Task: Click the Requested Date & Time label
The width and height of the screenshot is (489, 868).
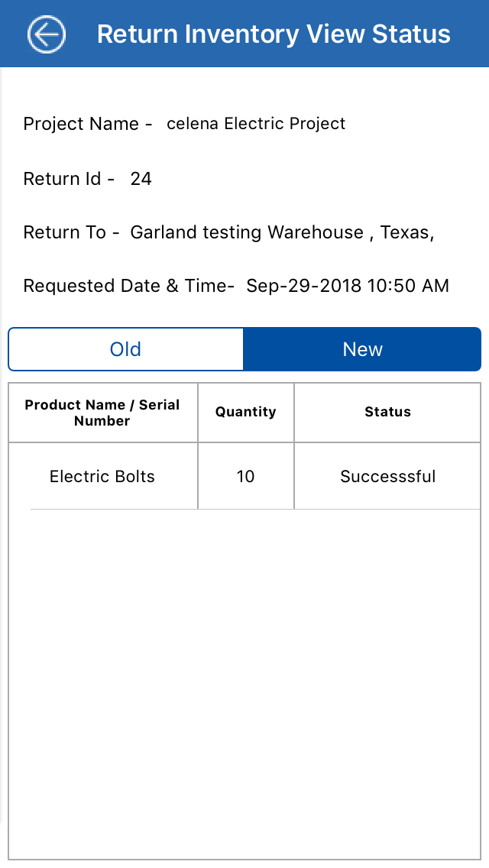Action: coord(128,286)
